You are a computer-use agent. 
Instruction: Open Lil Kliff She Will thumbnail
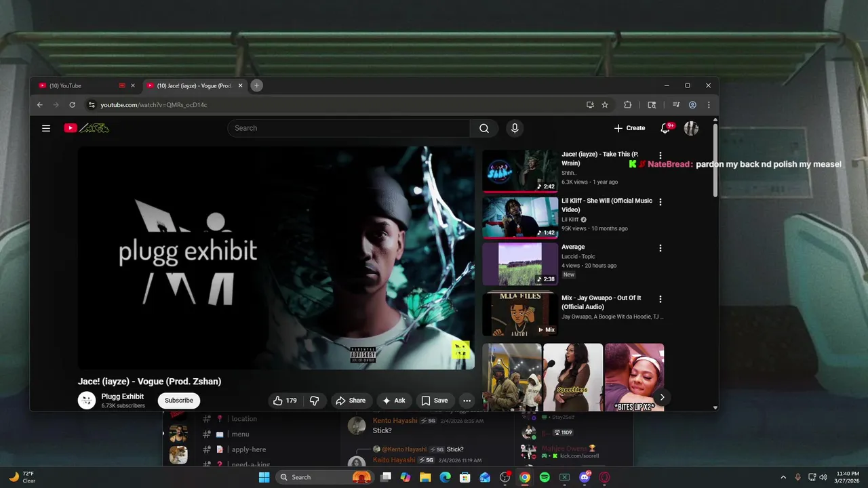pyautogui.click(x=520, y=218)
